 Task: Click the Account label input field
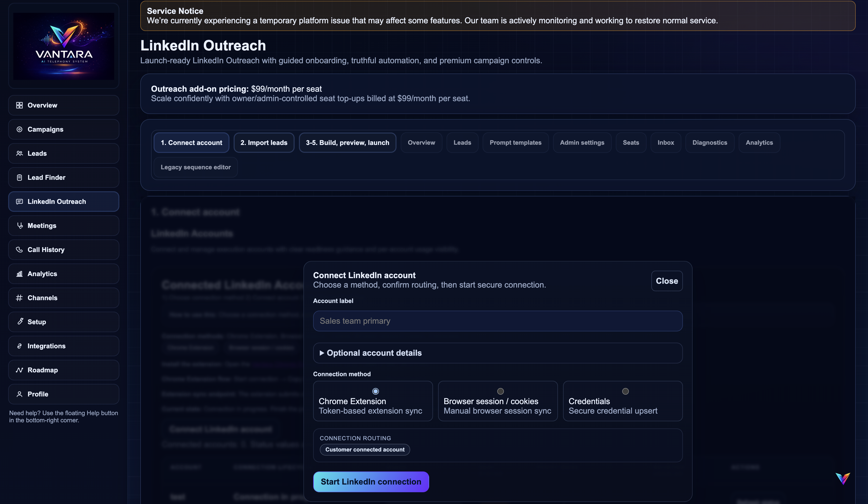[x=497, y=321]
